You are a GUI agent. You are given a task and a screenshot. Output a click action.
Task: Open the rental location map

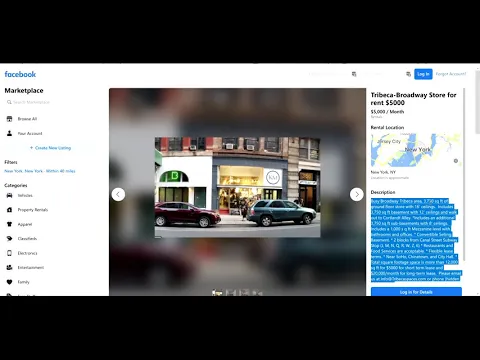(416, 150)
